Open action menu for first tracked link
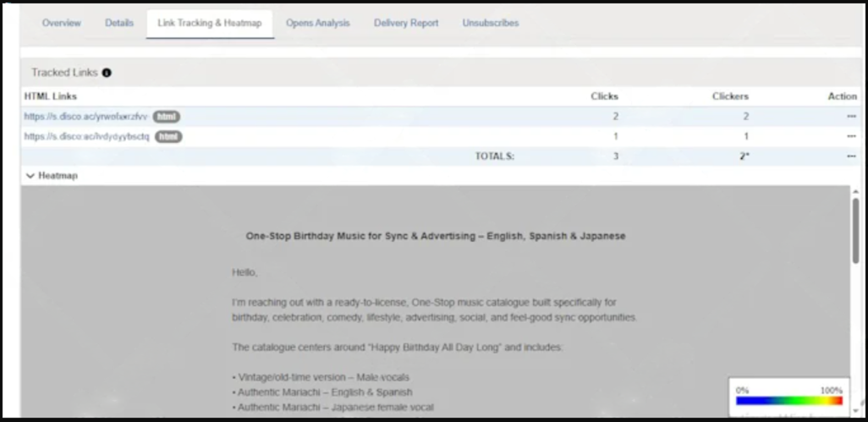The image size is (868, 422). [x=851, y=117]
